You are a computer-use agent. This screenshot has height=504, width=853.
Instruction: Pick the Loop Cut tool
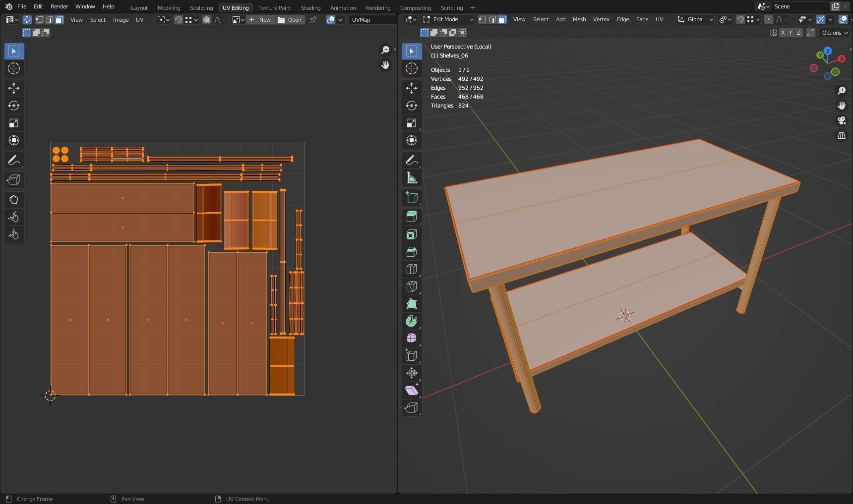tap(412, 269)
